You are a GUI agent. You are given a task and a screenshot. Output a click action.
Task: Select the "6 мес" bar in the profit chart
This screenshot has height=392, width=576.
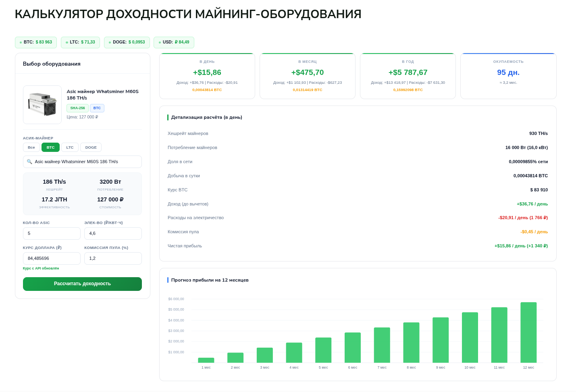[353, 348]
